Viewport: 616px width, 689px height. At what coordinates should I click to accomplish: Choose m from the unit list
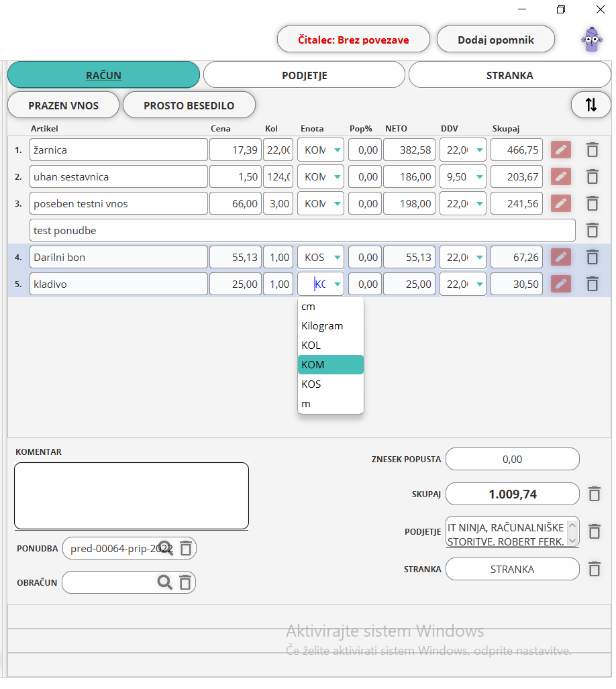click(x=330, y=403)
